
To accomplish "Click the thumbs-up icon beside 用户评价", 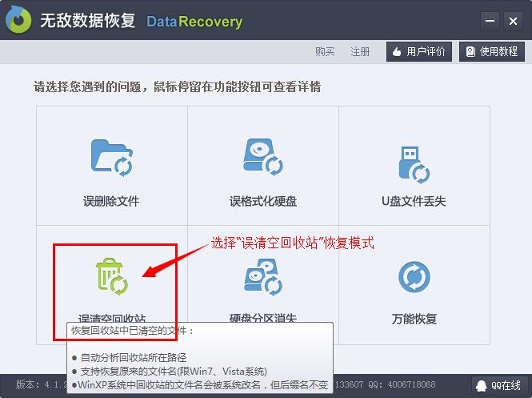I will click(x=397, y=52).
